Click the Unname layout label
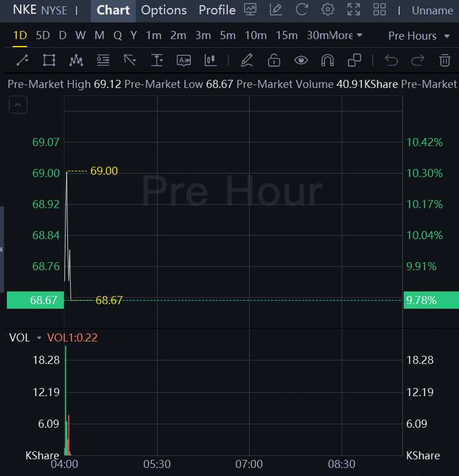This screenshot has width=459, height=476. click(x=433, y=10)
